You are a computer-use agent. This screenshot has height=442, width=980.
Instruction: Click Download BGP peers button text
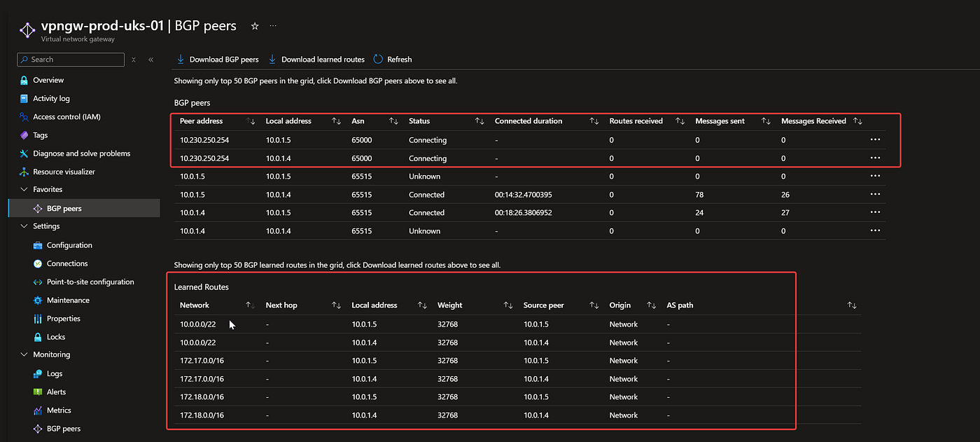pos(224,60)
